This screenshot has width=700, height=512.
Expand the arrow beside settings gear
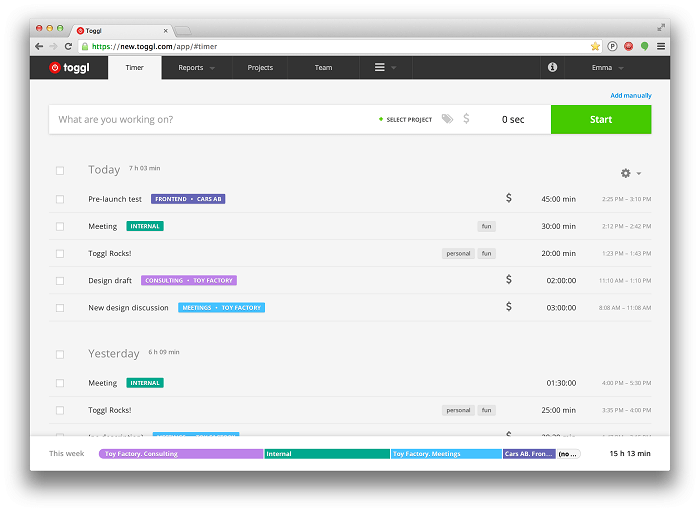[639, 174]
